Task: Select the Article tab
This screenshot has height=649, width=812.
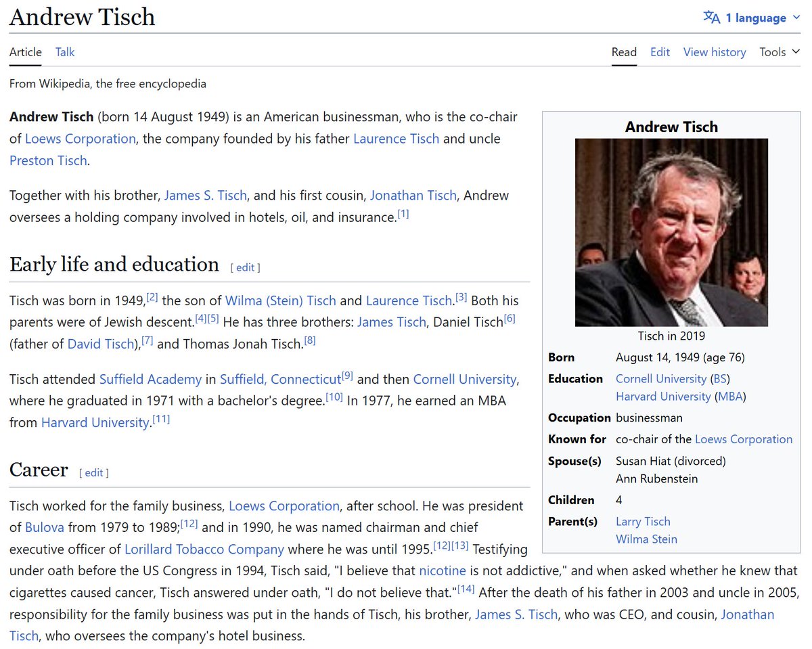Action: point(26,52)
